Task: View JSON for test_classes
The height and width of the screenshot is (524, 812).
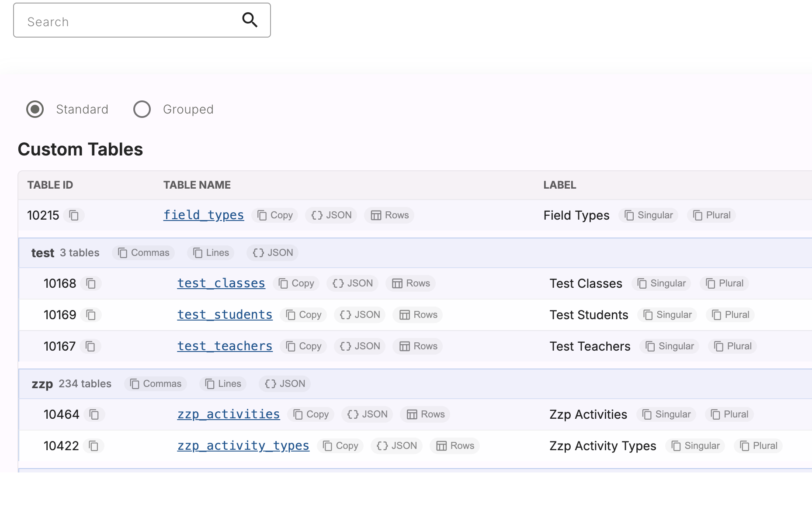Action: 353,283
